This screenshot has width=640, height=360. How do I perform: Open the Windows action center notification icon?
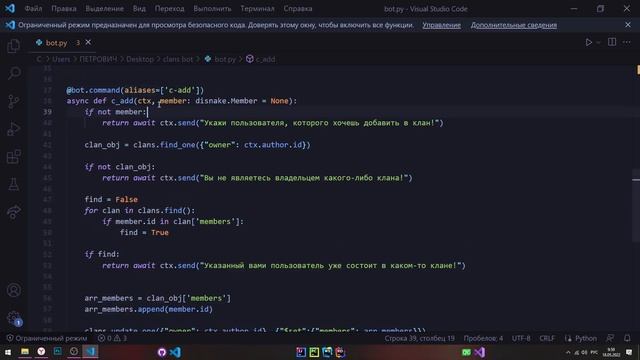[629, 352]
